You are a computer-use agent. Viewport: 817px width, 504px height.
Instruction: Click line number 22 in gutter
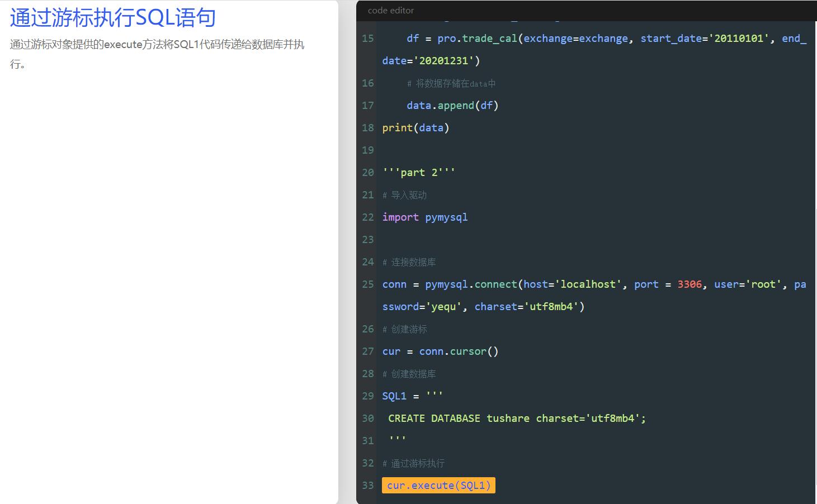pos(368,217)
